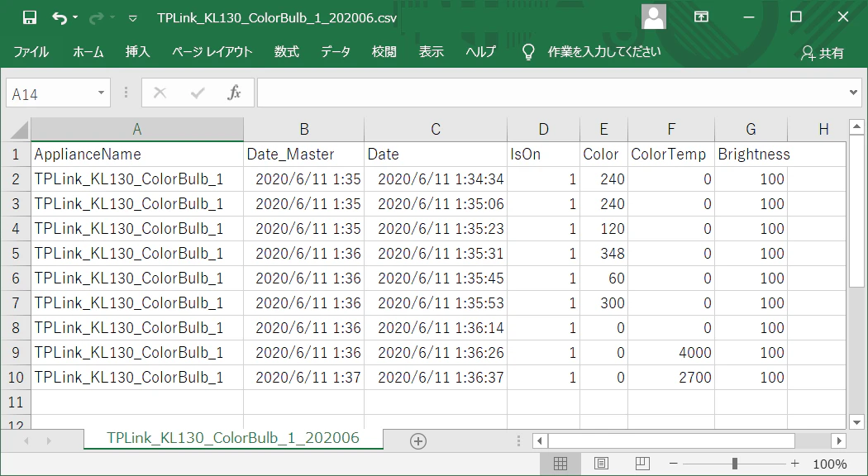Click the 共有 share button
868x476 pixels.
823,53
